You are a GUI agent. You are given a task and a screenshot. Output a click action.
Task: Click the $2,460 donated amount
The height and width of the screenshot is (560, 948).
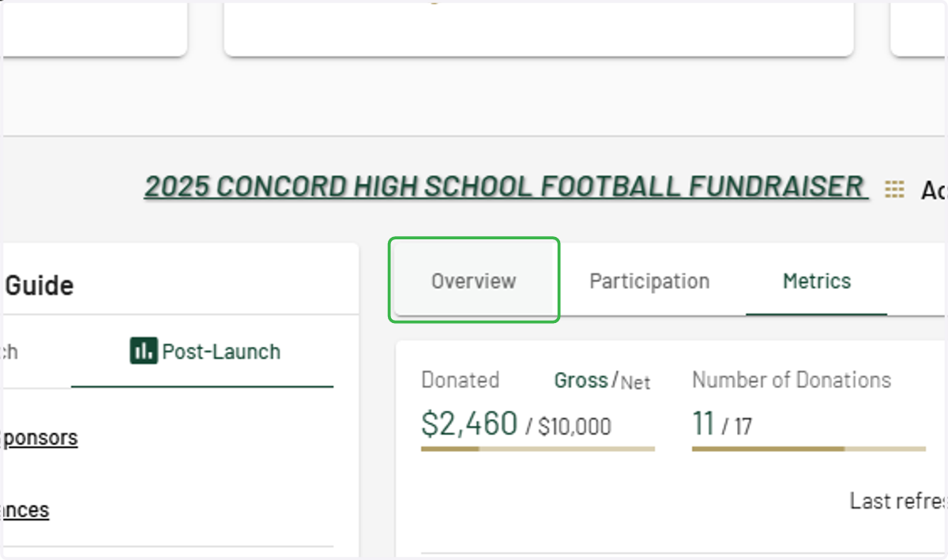tap(469, 424)
